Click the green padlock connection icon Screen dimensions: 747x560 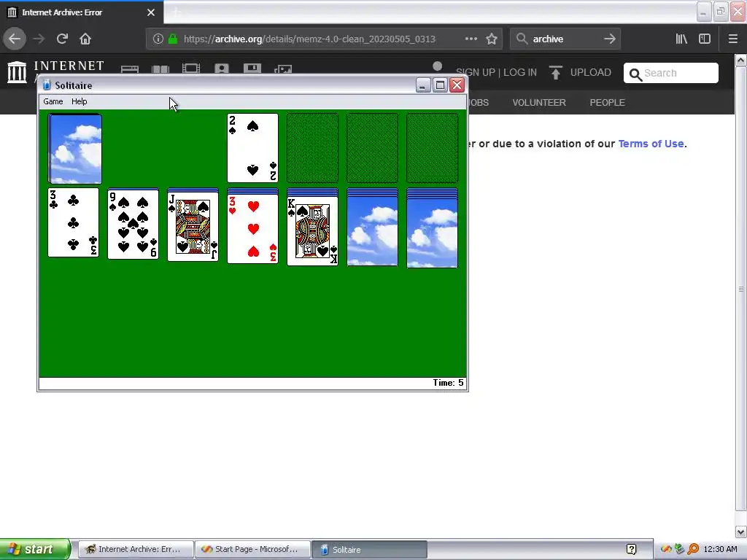(x=172, y=39)
